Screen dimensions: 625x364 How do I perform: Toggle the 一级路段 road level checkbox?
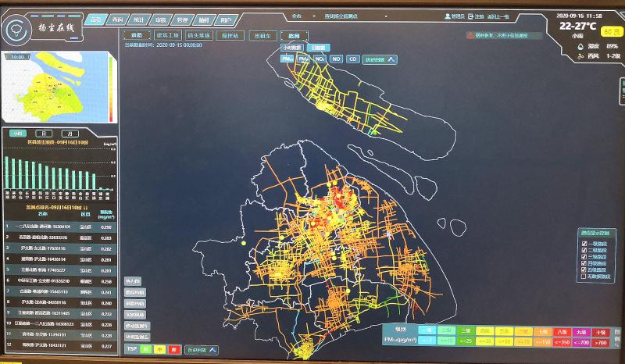[x=584, y=243]
